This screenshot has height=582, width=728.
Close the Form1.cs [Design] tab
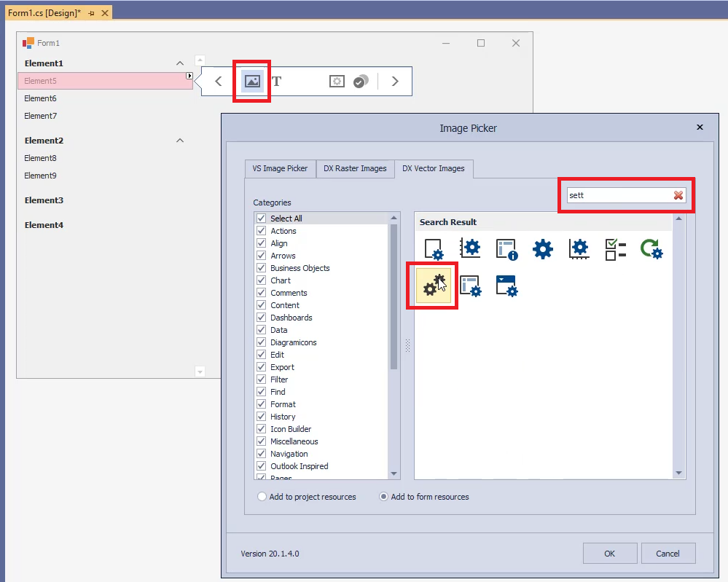point(105,13)
